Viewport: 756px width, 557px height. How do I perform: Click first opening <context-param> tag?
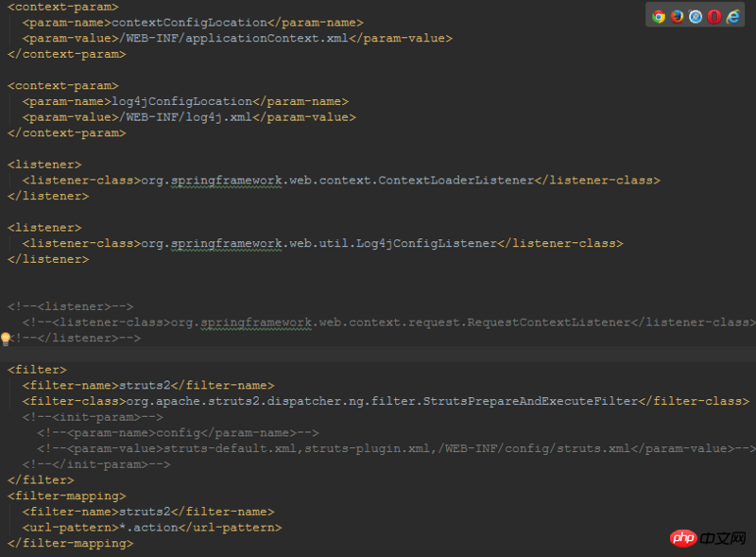tap(63, 7)
